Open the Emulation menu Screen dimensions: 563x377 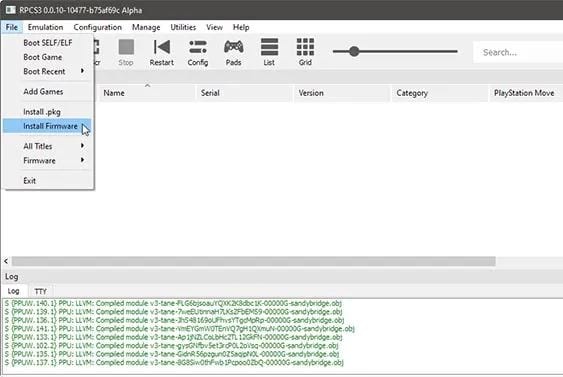click(45, 27)
